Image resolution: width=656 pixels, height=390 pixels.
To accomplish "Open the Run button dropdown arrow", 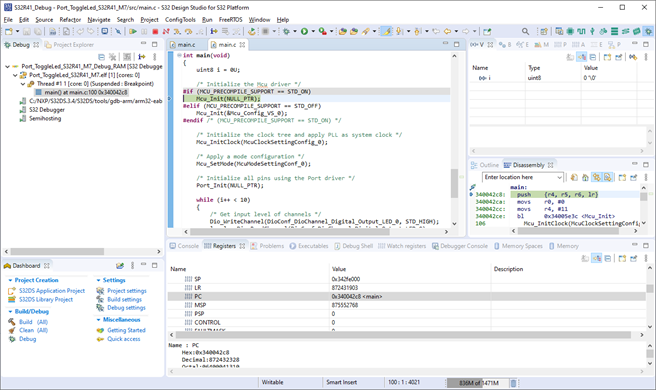I will (x=313, y=31).
